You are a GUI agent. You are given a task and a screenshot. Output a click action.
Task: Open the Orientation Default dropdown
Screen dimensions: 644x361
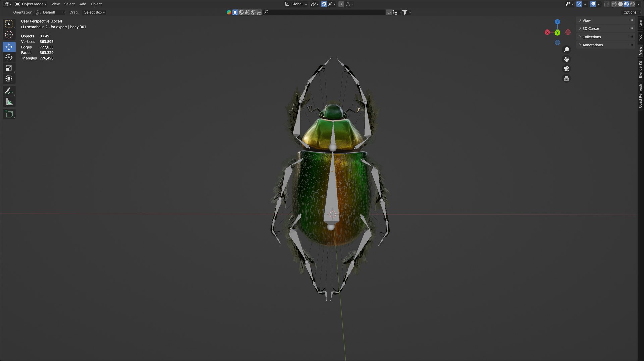(x=50, y=12)
